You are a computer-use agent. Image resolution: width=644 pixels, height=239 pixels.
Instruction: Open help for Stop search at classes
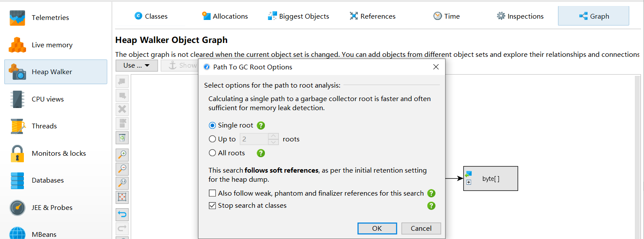(x=431, y=206)
